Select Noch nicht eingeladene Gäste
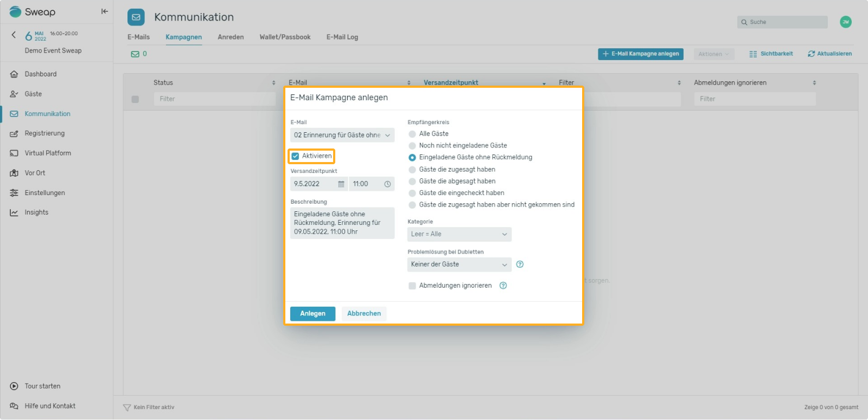Image resolution: width=868 pixels, height=420 pixels. click(x=412, y=146)
